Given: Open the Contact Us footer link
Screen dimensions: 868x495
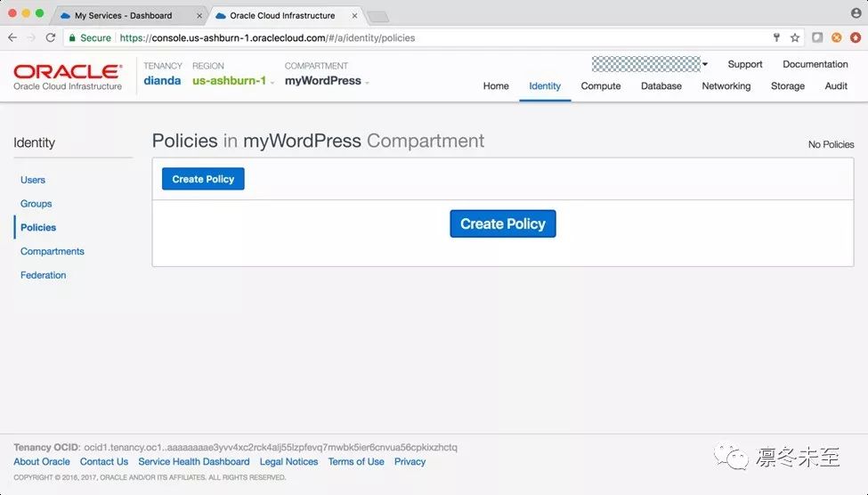Looking at the screenshot, I should tap(104, 462).
